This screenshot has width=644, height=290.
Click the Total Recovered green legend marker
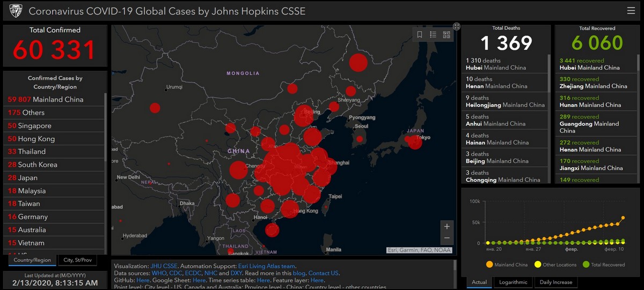tap(586, 264)
